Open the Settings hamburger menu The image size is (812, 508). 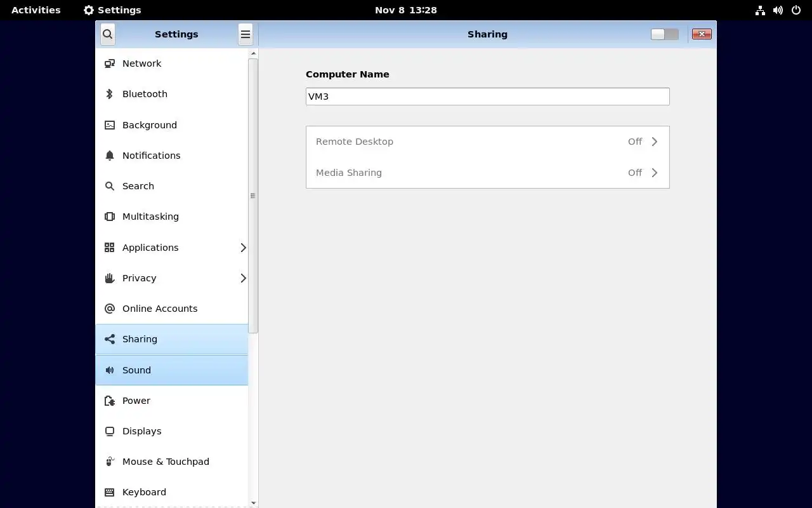click(246, 34)
